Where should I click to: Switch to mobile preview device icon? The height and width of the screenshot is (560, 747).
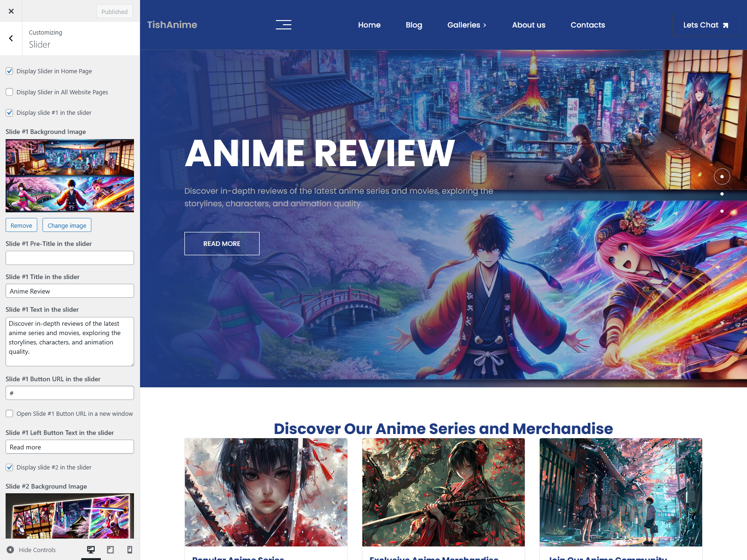[x=130, y=550]
